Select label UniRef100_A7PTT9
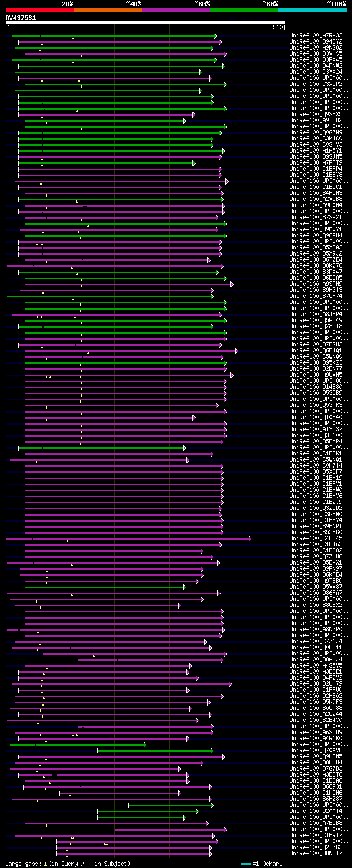This screenshot has width=352, height=868. point(316,163)
